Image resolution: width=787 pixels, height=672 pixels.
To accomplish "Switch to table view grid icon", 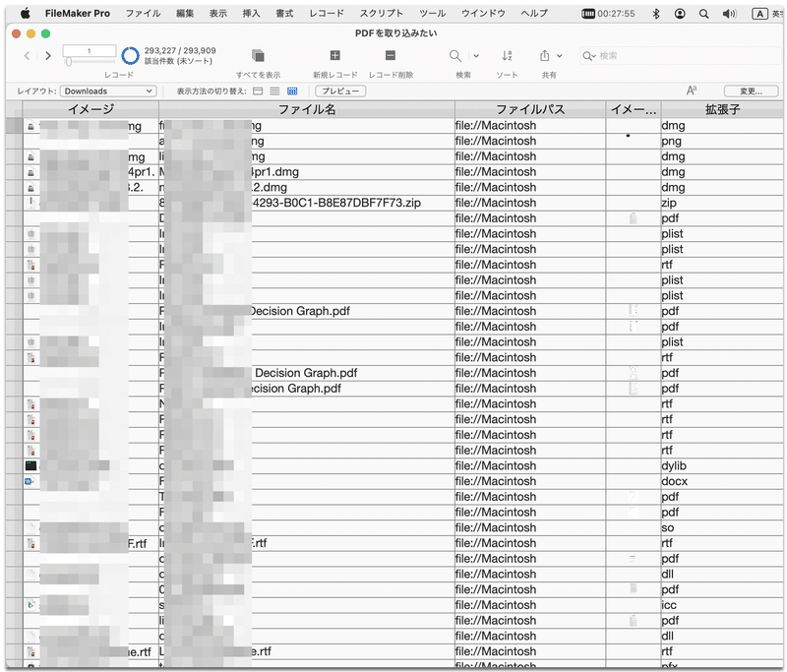I will click(x=291, y=91).
